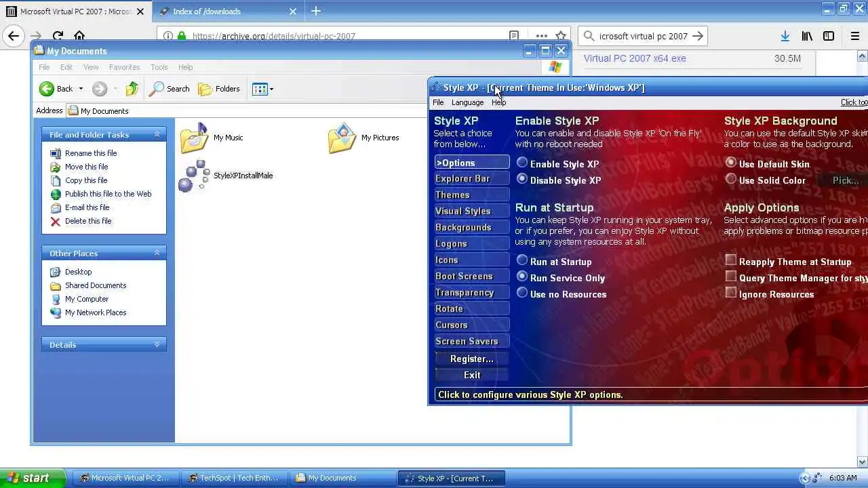Click the Windows start button

[33, 478]
